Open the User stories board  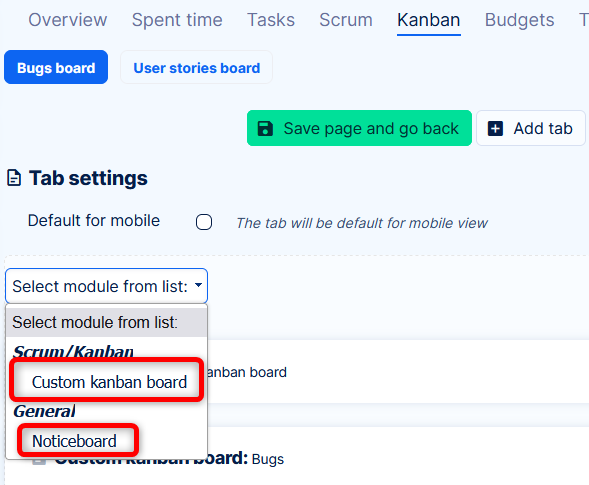[196, 67]
